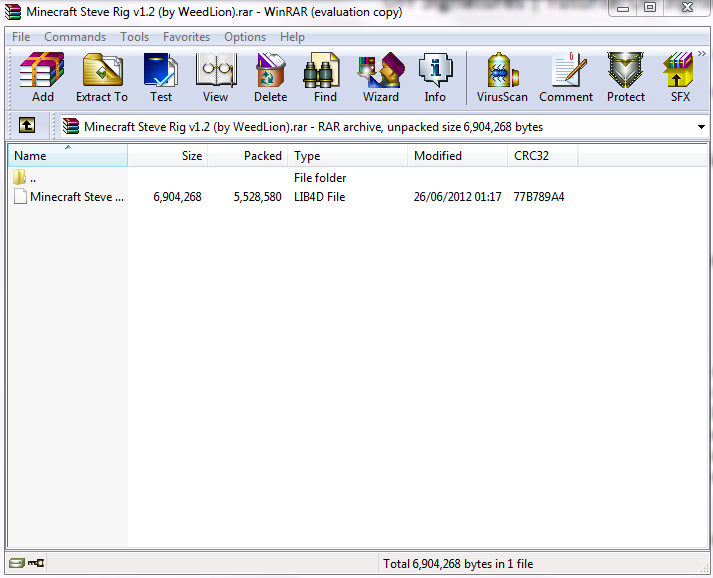
Task: Click the packed value 5,528,580
Action: point(257,197)
